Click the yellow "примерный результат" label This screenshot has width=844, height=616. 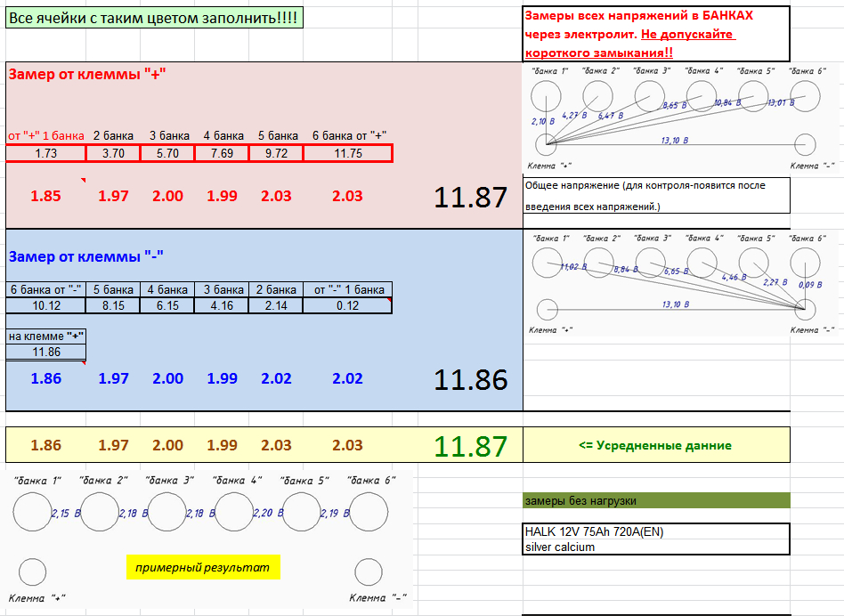pos(204,567)
